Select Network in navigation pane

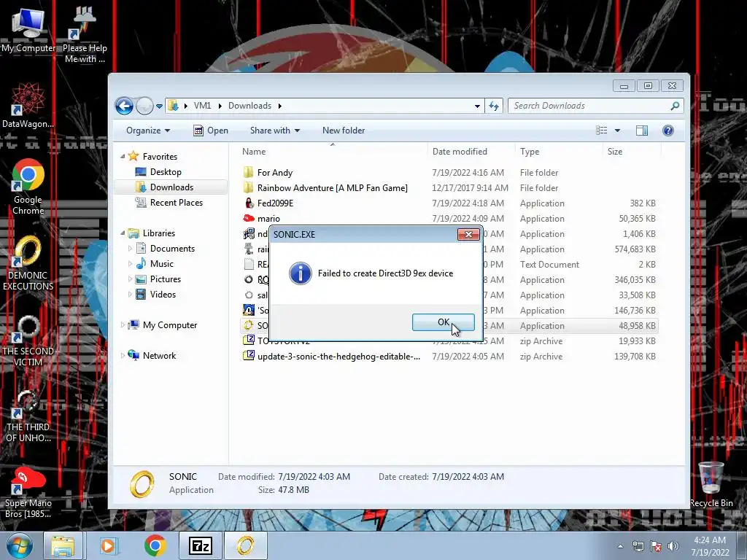point(158,356)
